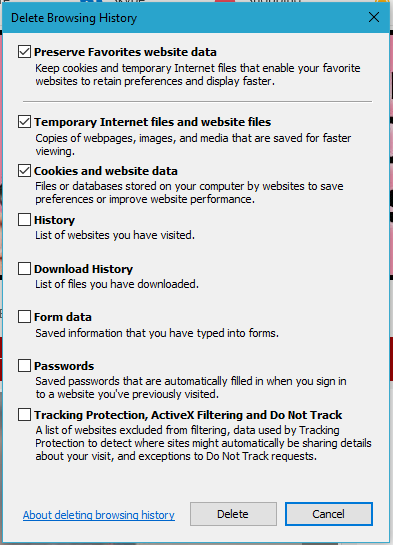Select the Passwords checkbox
The width and height of the screenshot is (393, 545).
pos(24,366)
